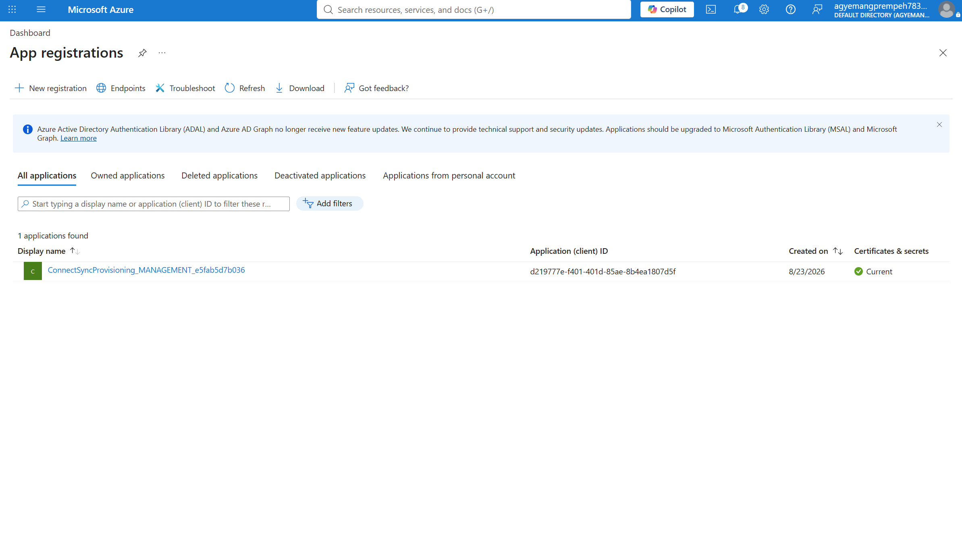Open the Learn more link
962x560 pixels.
point(79,138)
